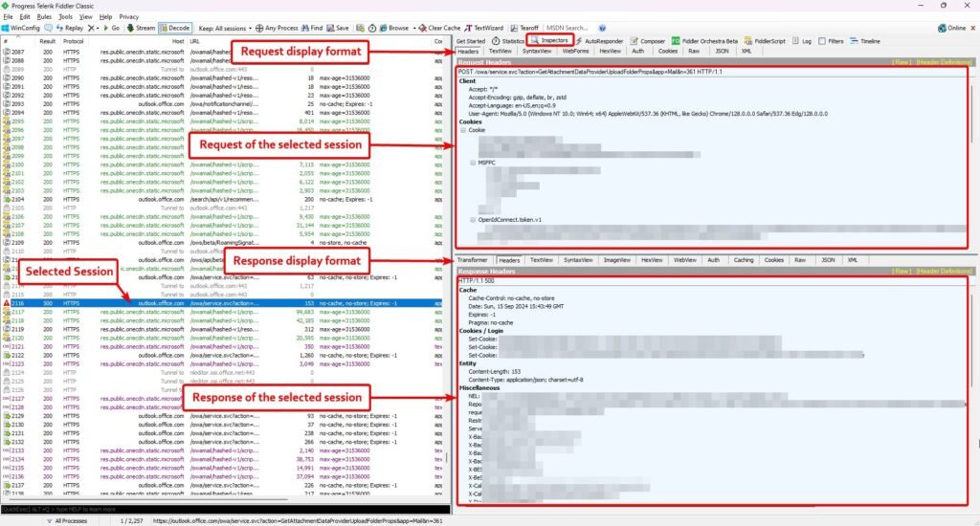
Task: Open the Fiddler Orchestra Beta tab
Action: [705, 41]
